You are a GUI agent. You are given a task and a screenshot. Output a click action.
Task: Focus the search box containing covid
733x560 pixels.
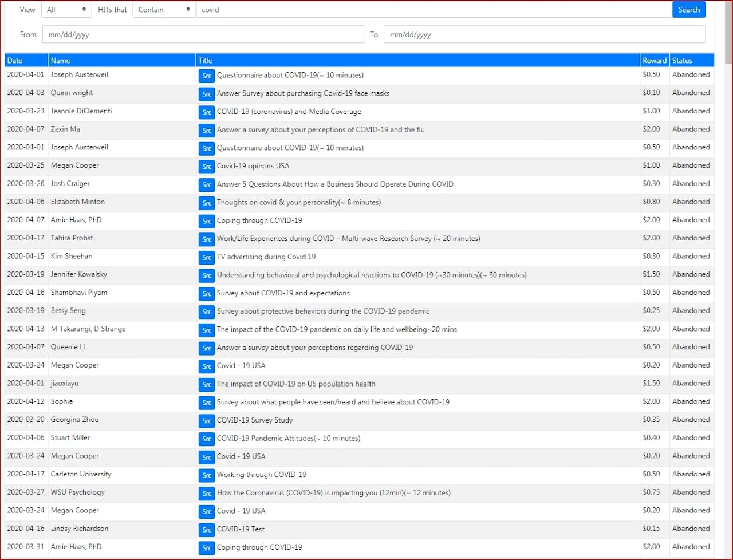click(x=434, y=10)
